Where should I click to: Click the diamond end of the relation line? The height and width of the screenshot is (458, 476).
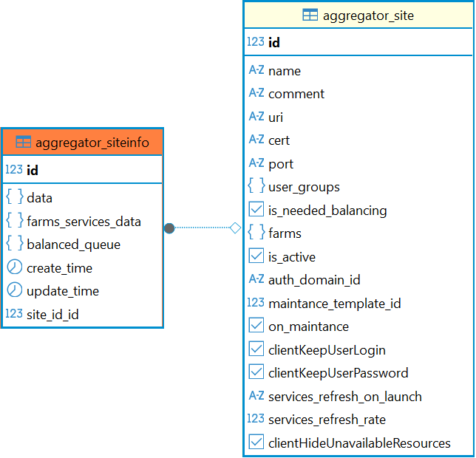point(236,228)
